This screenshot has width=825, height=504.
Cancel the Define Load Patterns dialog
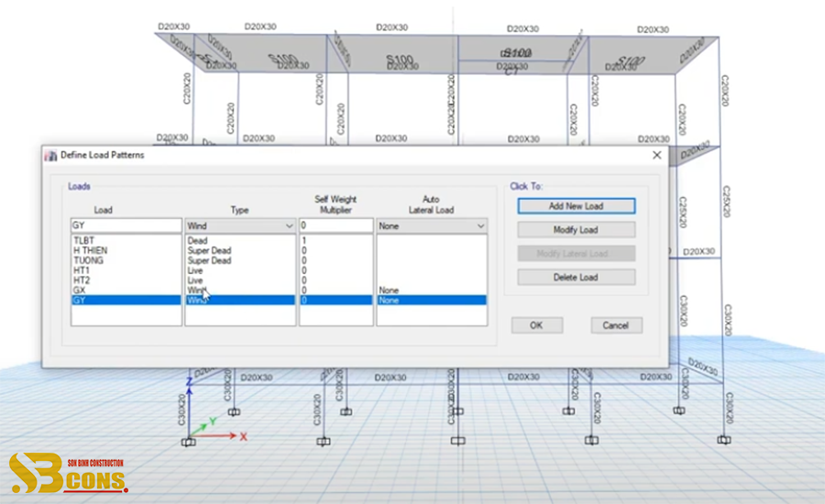(616, 325)
